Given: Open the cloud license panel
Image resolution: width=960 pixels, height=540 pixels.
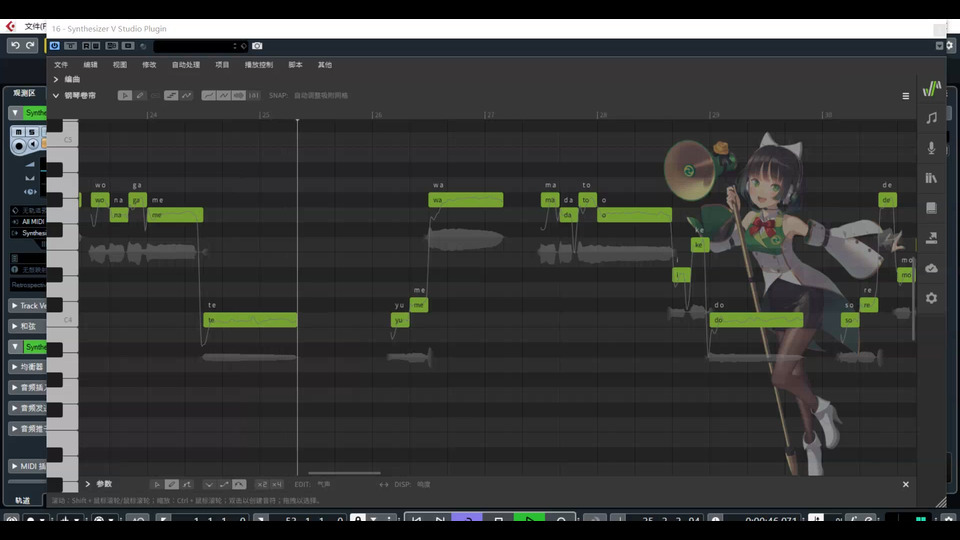Looking at the screenshot, I should coord(931,268).
